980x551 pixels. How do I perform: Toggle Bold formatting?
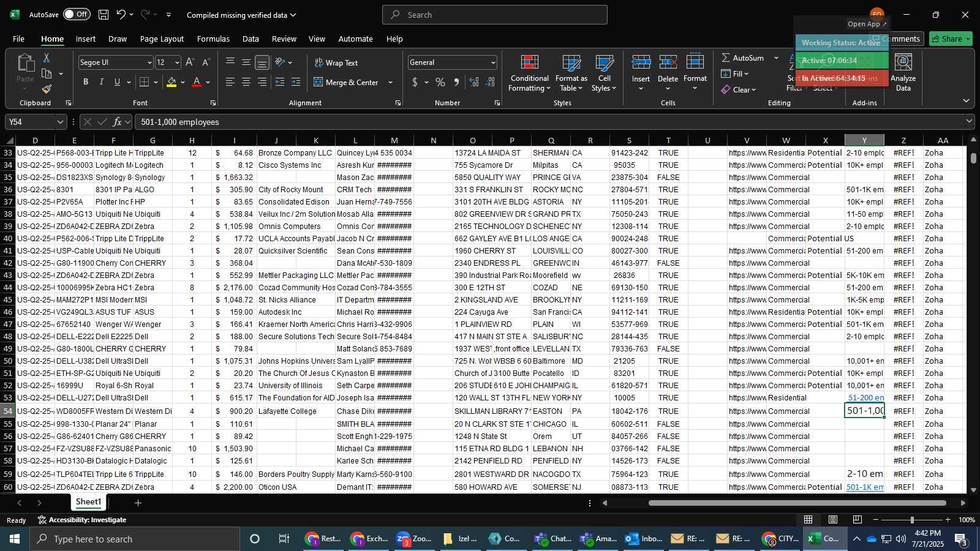[x=86, y=82]
